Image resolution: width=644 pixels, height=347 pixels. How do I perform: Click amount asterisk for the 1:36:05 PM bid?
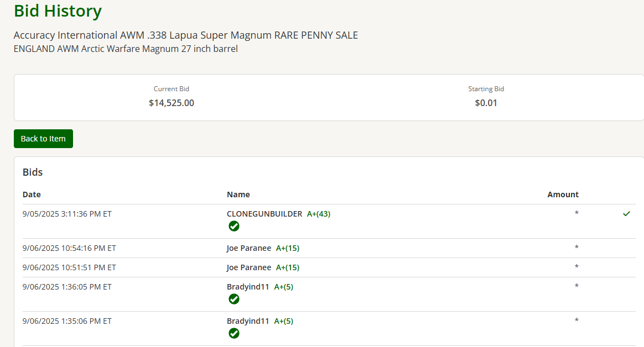click(577, 287)
